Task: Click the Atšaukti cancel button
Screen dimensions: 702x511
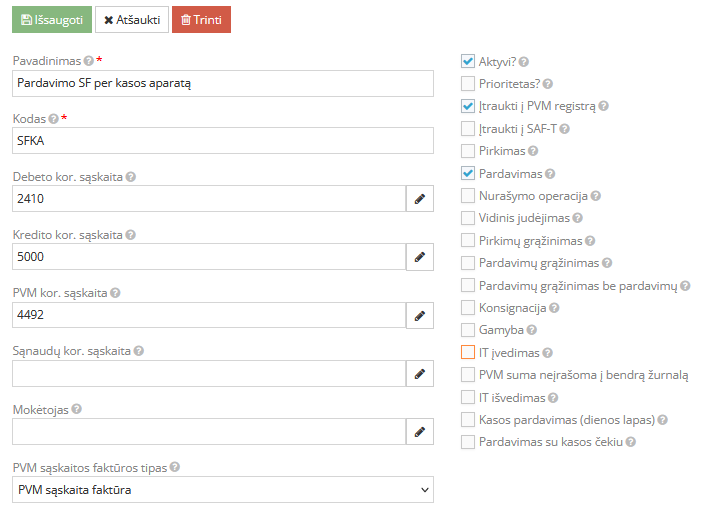Action: [132, 19]
